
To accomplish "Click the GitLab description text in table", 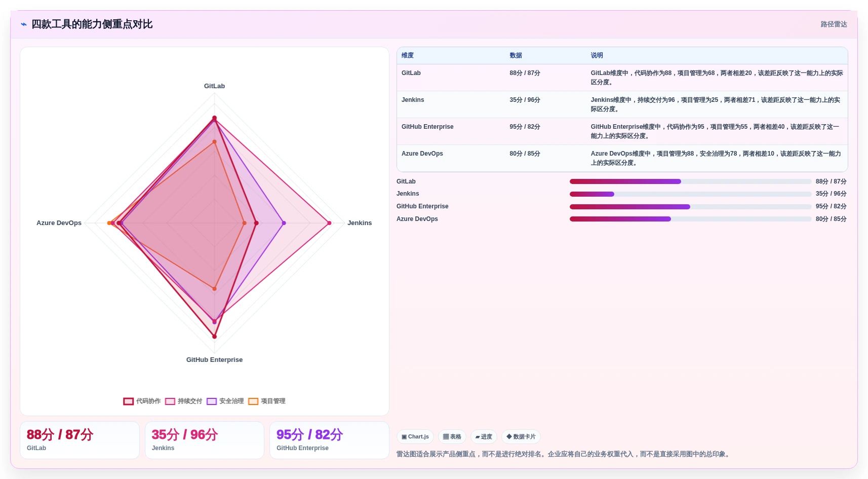I will [x=717, y=78].
